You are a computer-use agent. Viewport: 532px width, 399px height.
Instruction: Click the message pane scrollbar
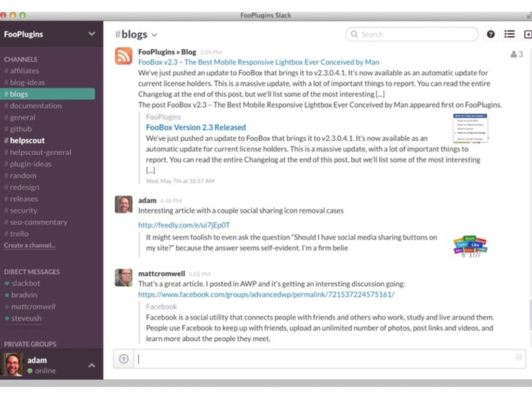click(x=530, y=314)
